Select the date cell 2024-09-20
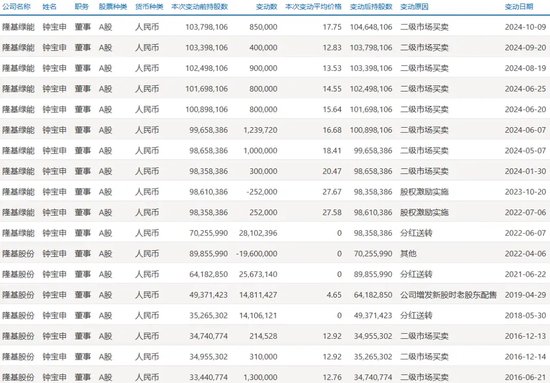 [x=525, y=48]
